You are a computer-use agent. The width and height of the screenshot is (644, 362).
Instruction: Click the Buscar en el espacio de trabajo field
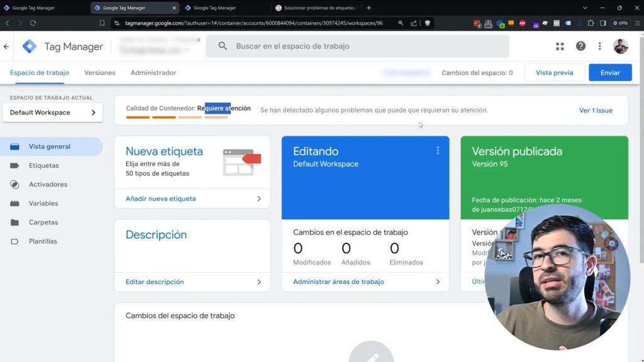tap(357, 46)
